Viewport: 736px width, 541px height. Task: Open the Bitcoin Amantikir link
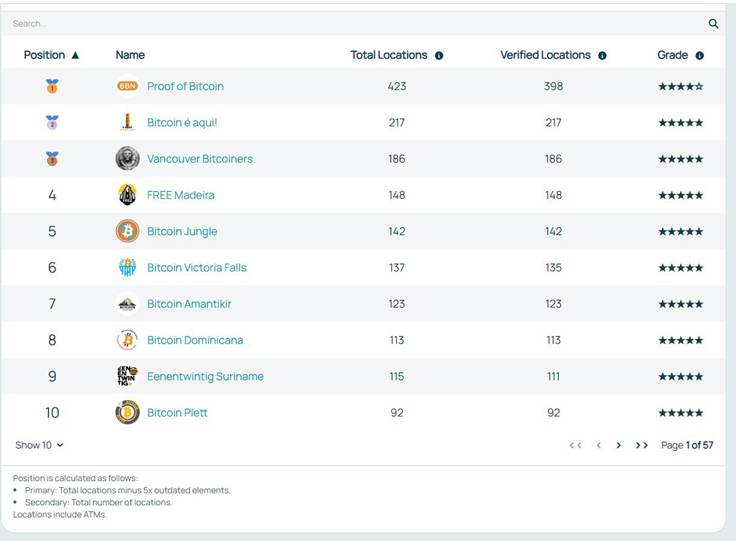coord(189,304)
